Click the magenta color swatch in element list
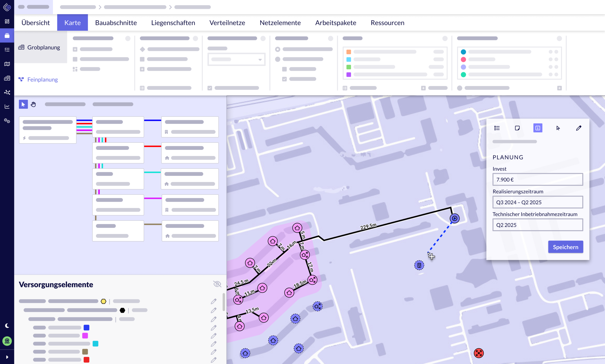The width and height of the screenshot is (605, 364). click(85, 336)
